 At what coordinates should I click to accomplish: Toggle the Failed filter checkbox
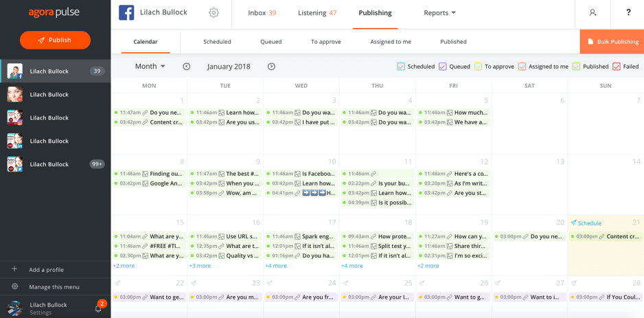[617, 67]
